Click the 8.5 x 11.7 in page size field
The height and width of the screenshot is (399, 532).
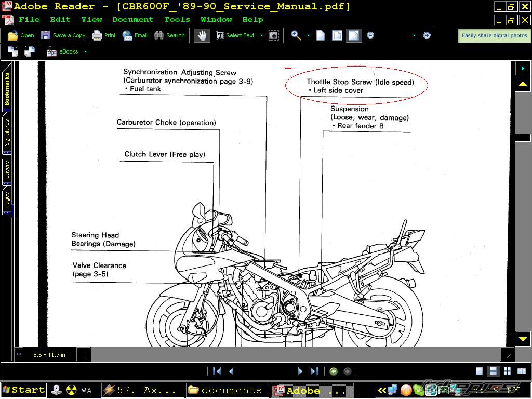[49, 355]
